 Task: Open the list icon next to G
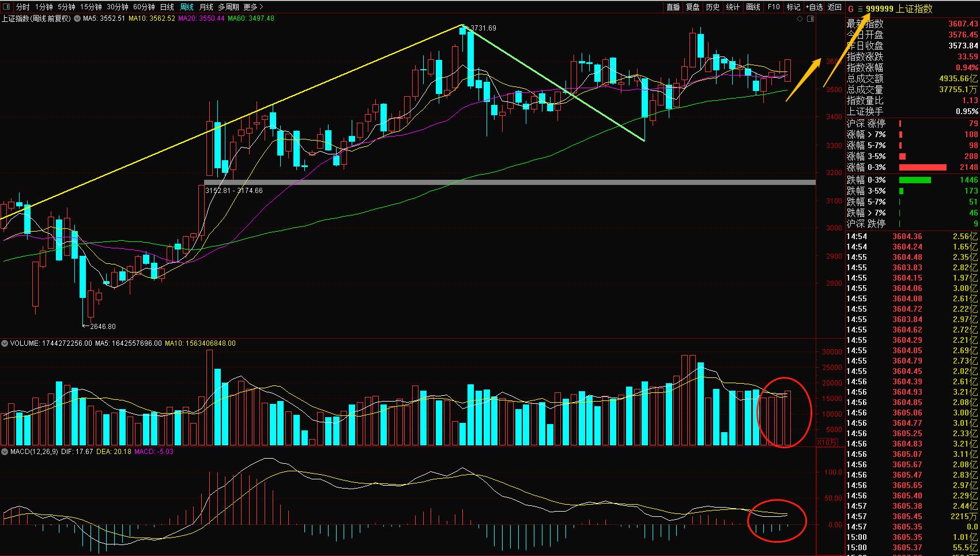coord(860,9)
